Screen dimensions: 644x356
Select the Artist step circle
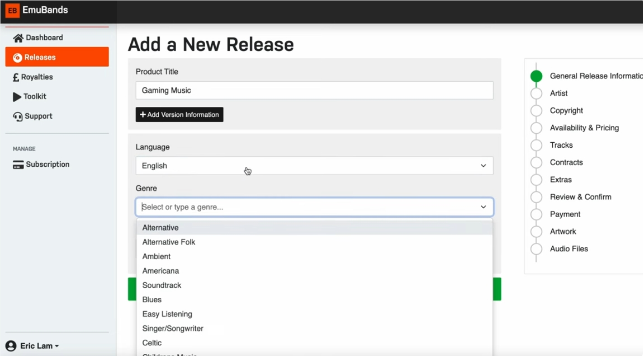[536, 93]
